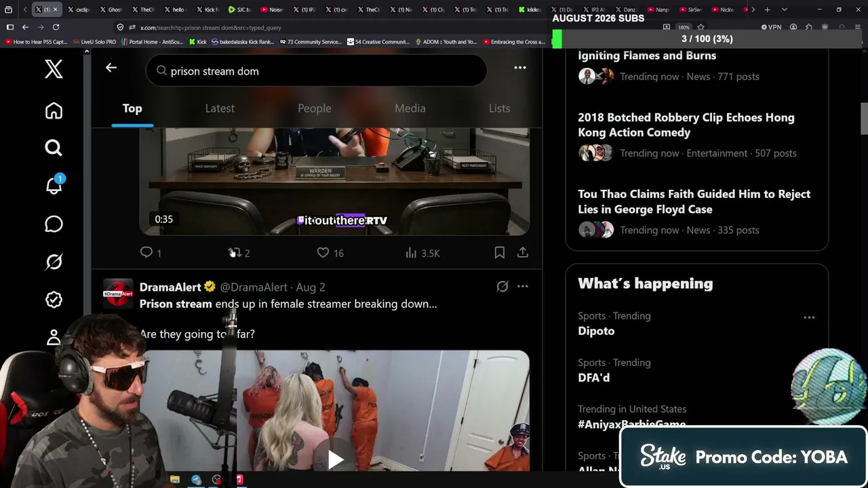Open Windows taskbar folder icon
This screenshot has height=488, width=868.
175,480
